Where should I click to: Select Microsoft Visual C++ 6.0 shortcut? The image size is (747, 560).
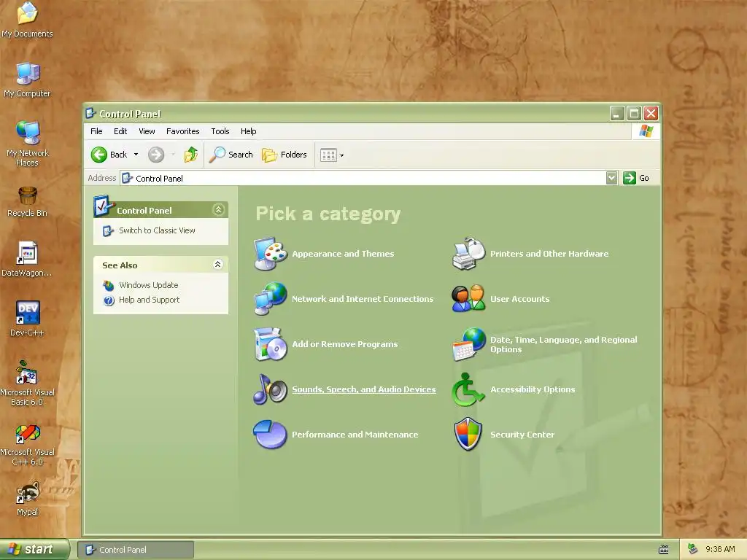point(27,446)
